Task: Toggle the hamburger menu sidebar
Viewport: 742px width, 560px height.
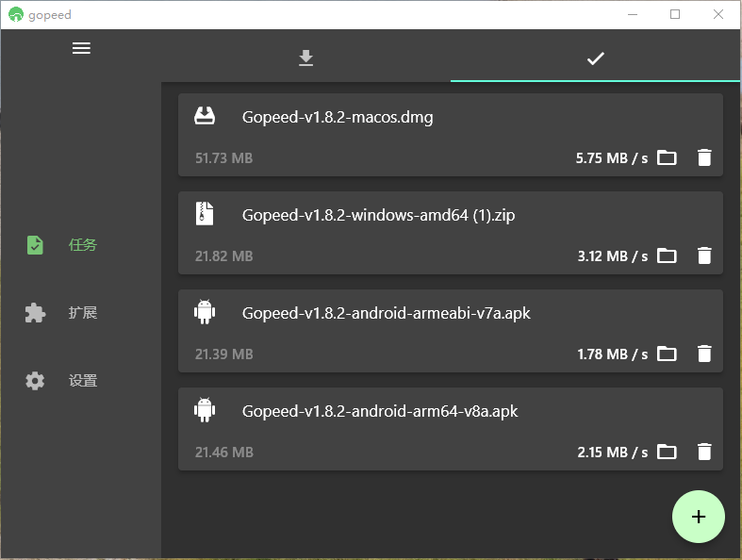Action: [x=81, y=48]
